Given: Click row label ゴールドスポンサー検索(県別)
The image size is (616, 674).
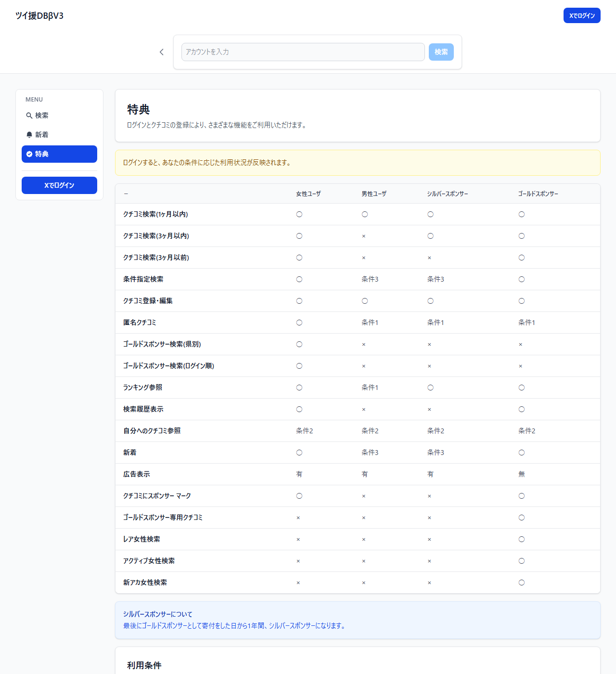Looking at the screenshot, I should (162, 344).
